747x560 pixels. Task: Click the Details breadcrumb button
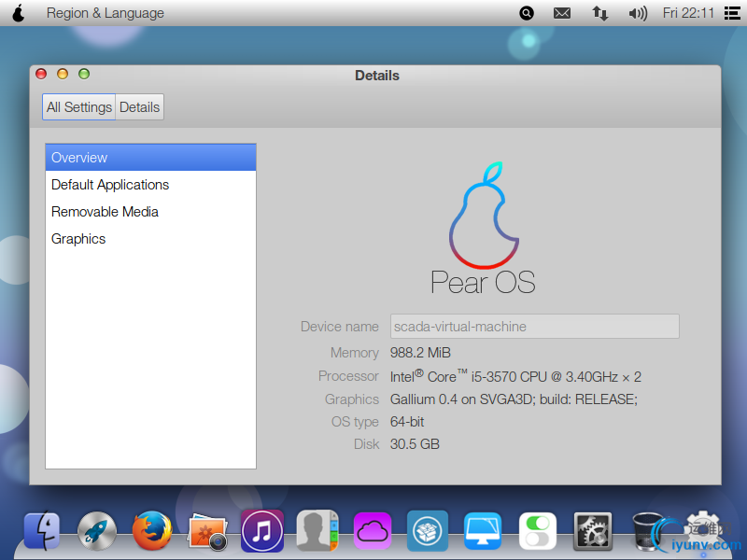(x=139, y=107)
